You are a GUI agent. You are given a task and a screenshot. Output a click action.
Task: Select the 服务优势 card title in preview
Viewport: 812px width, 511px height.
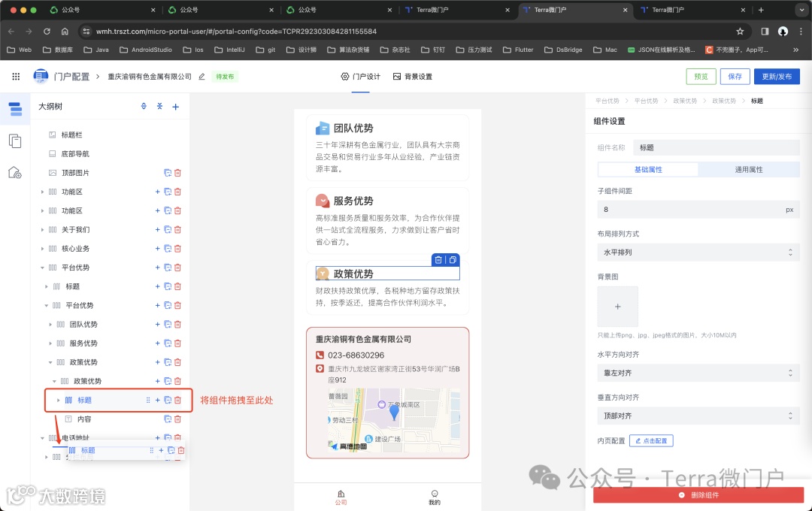353,201
